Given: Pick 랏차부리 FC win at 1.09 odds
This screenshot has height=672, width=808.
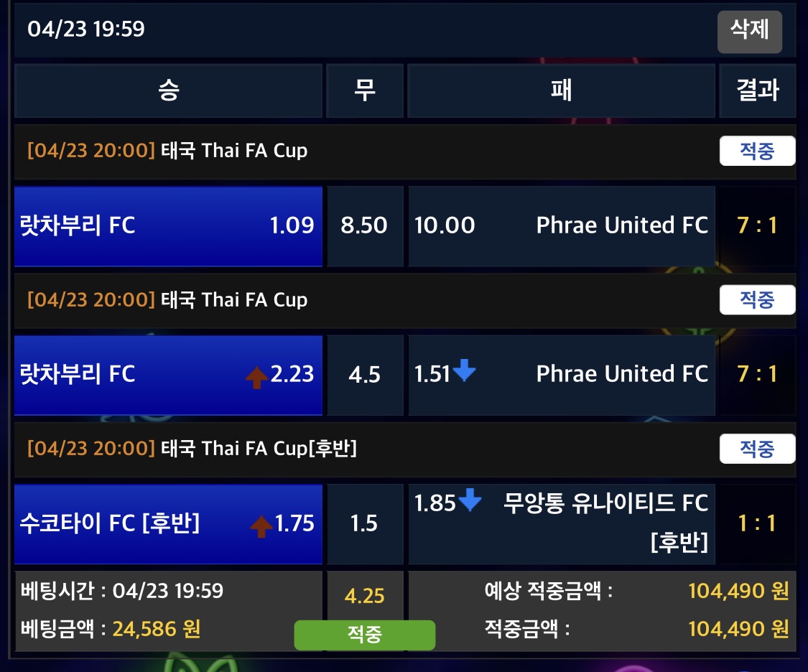Looking at the screenshot, I should pos(168,225).
